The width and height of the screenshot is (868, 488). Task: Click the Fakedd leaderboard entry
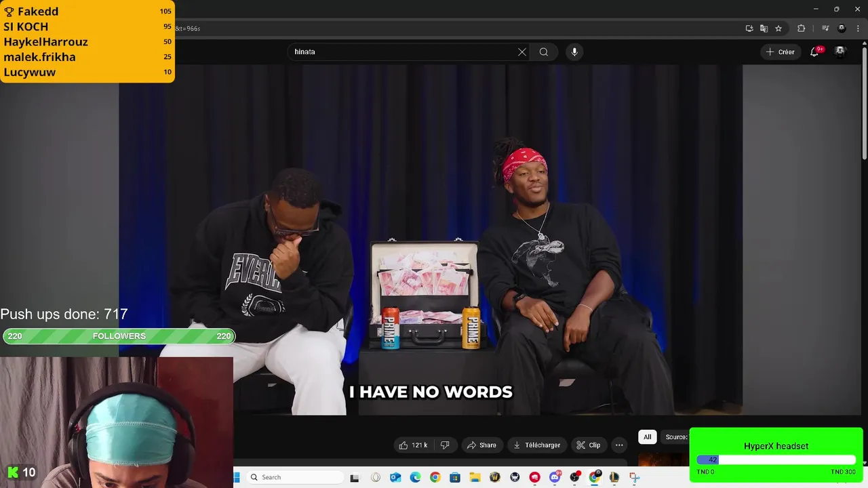coord(87,12)
